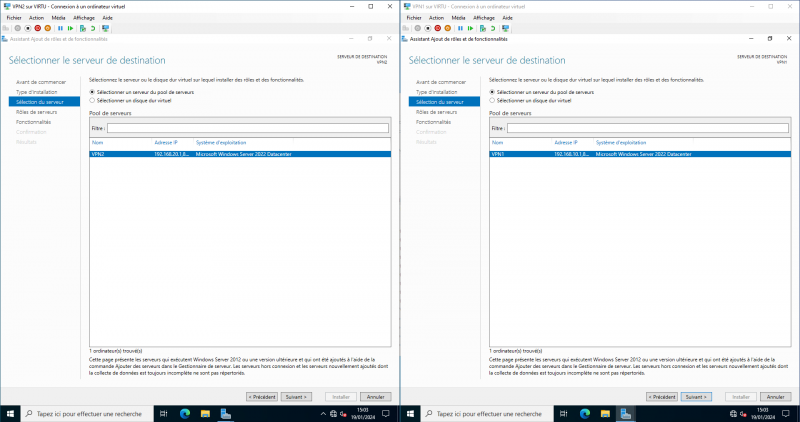Go to 'Type d'installation' step in VPN1 wizard
This screenshot has height=422, width=800.
tap(437, 92)
